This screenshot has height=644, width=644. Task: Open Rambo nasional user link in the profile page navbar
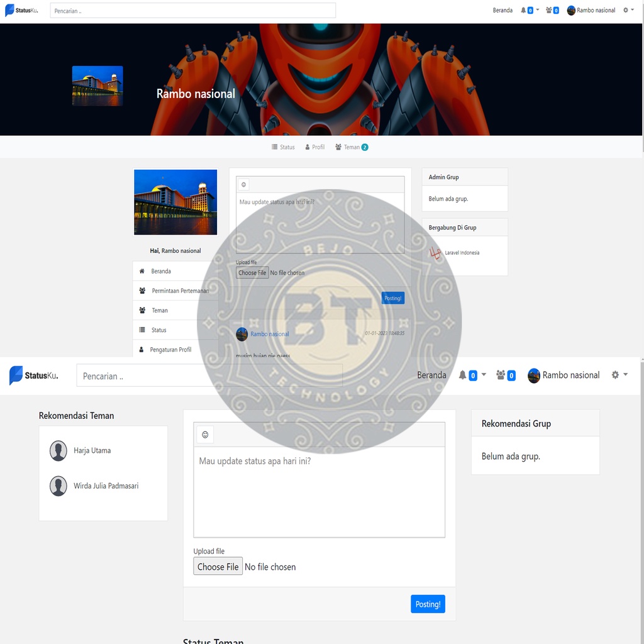coord(596,10)
